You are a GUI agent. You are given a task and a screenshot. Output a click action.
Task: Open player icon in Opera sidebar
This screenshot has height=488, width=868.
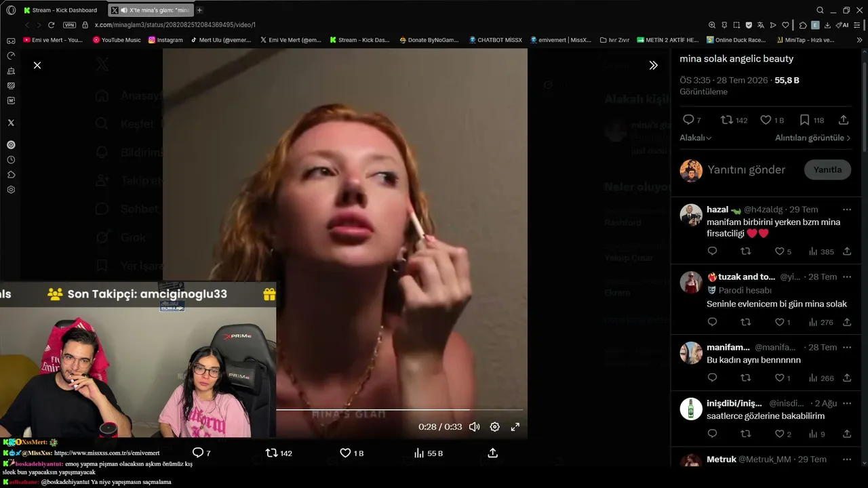click(11, 145)
